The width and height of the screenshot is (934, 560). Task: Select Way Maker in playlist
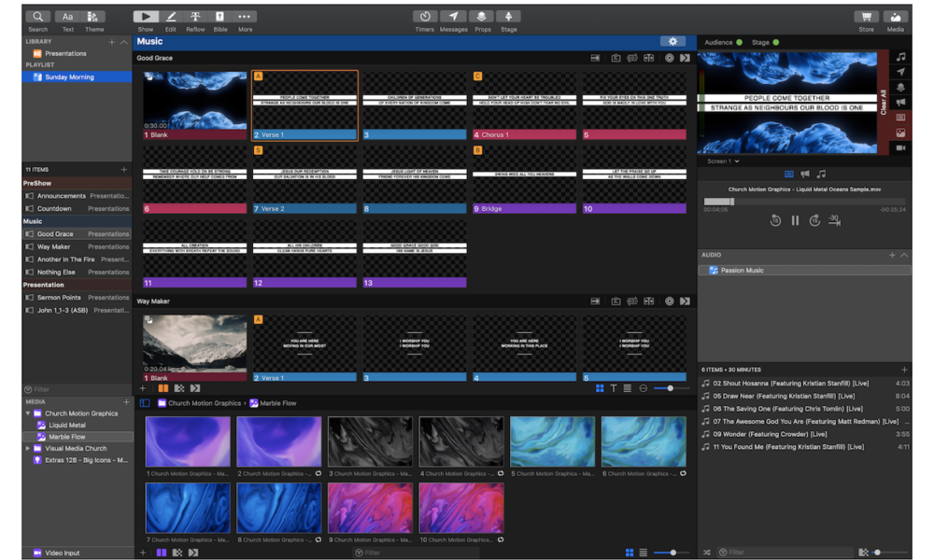[77, 246]
